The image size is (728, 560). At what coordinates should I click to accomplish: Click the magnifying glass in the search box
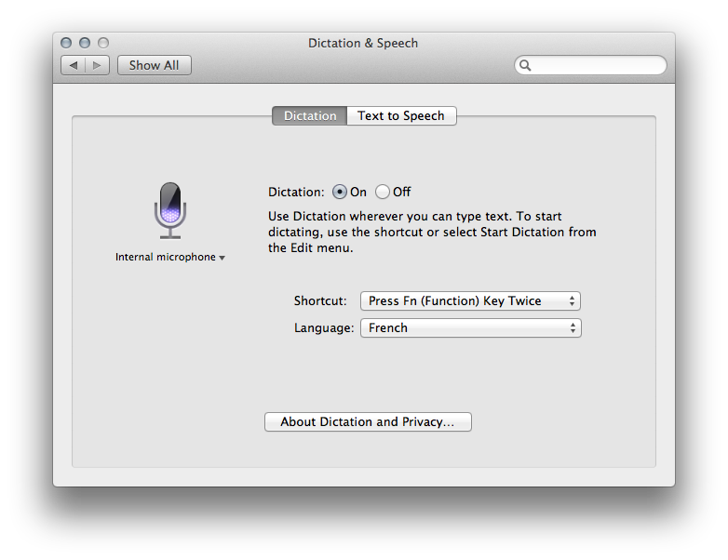tap(526, 66)
